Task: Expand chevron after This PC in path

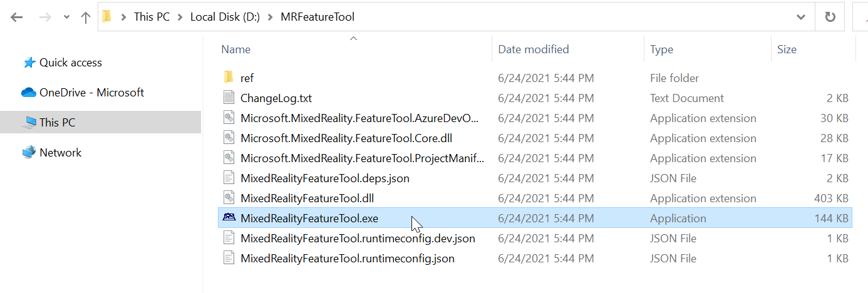Action: pyautogui.click(x=180, y=18)
